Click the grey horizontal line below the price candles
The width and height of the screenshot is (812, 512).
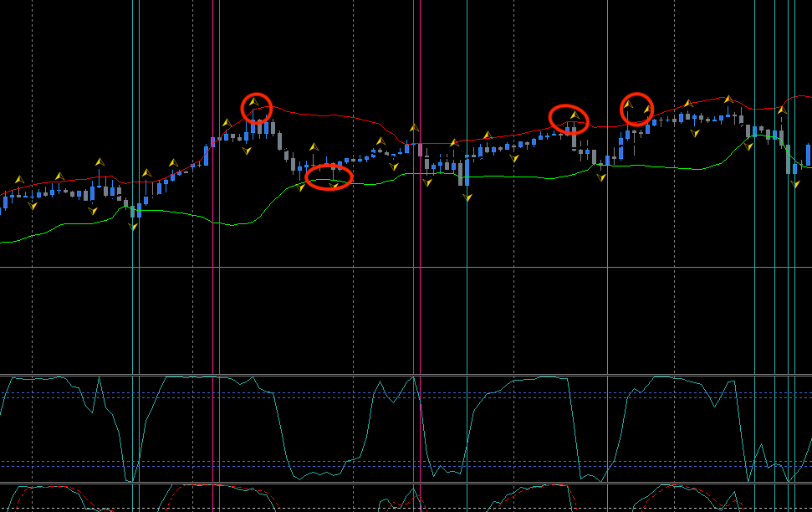(406, 268)
